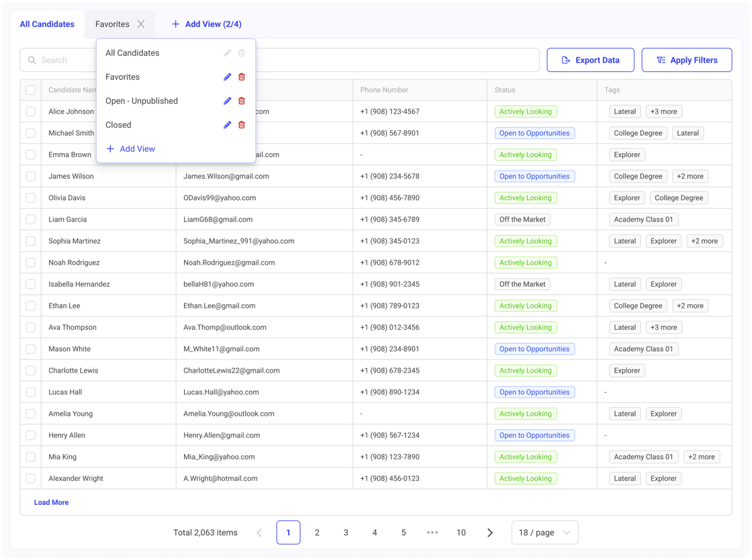Select the header select-all checkbox

click(31, 90)
